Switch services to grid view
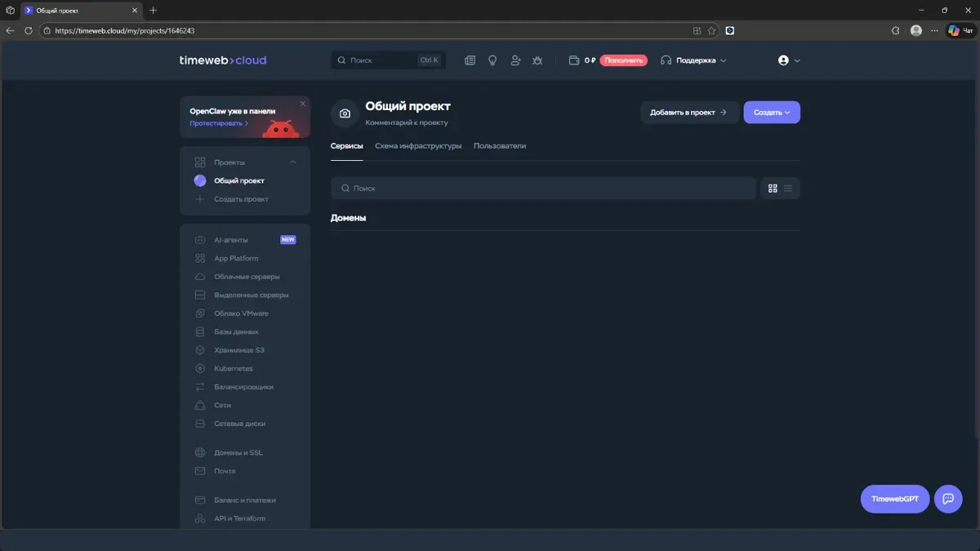Screen dimensions: 980x551 pos(773,188)
